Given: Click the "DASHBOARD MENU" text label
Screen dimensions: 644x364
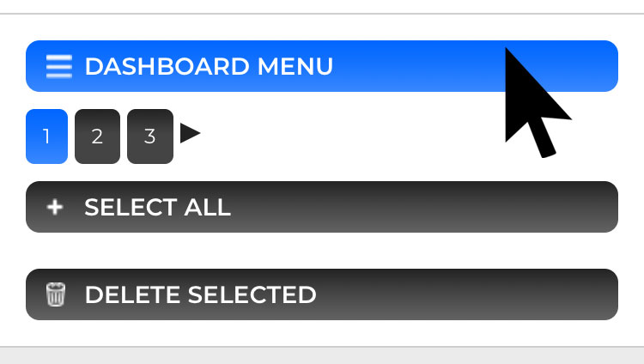Looking at the screenshot, I should pyautogui.click(x=209, y=67).
